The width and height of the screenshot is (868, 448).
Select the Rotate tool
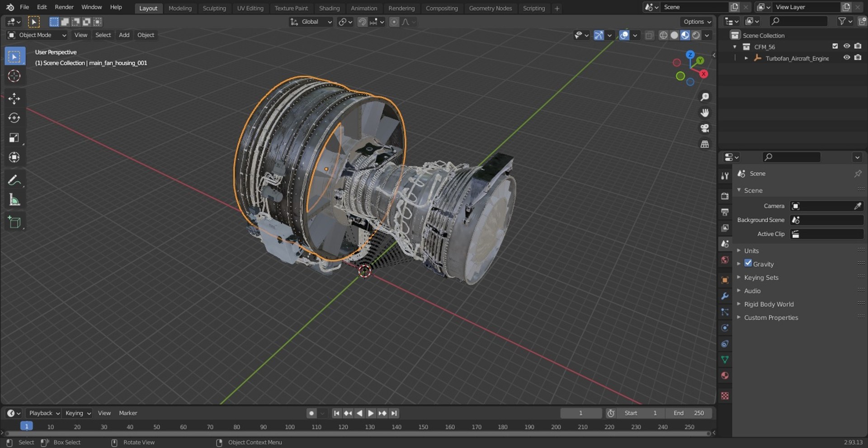click(14, 118)
